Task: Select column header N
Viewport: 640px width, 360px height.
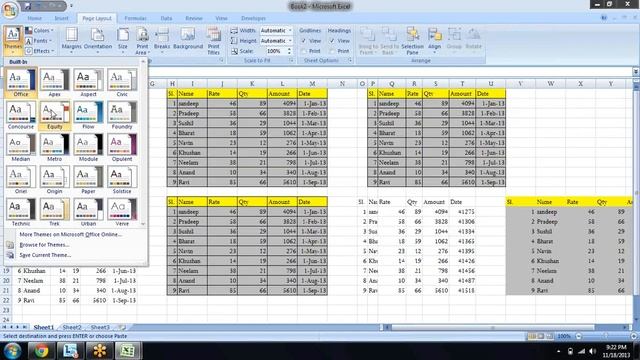Action: pos(342,84)
